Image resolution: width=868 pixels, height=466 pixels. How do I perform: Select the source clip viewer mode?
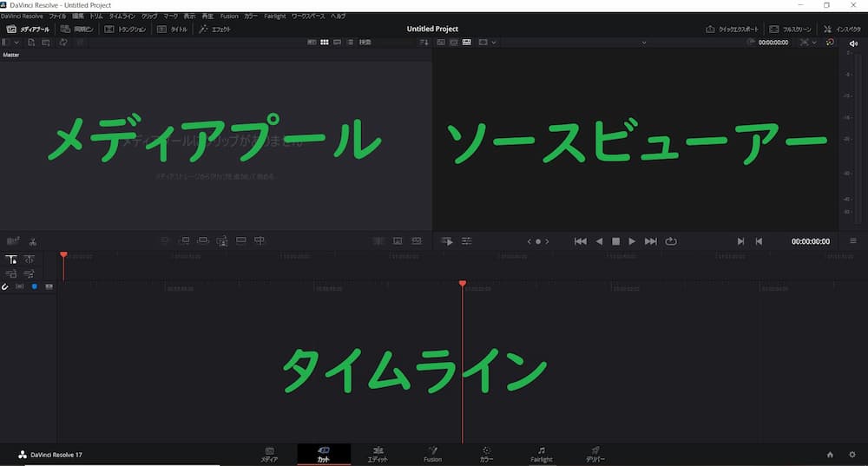coord(441,42)
